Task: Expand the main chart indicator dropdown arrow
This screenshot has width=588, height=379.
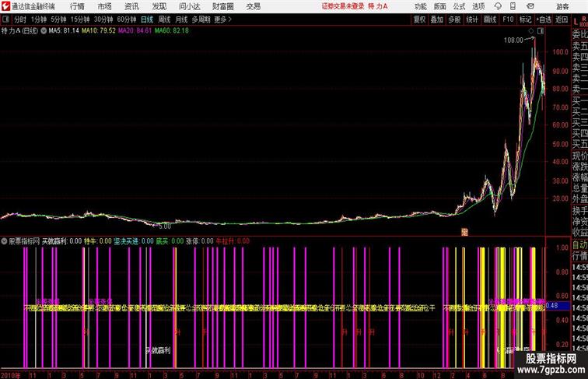Action: tap(44, 31)
